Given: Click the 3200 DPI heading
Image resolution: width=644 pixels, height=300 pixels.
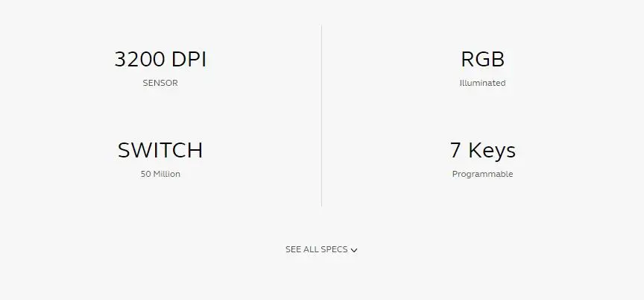Looking at the screenshot, I should pos(160,60).
